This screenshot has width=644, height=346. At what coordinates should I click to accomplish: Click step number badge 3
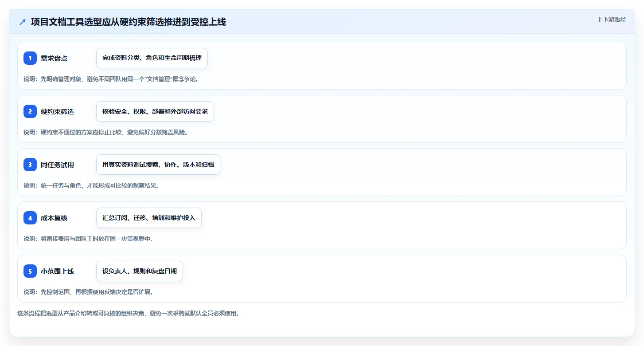[x=30, y=165]
